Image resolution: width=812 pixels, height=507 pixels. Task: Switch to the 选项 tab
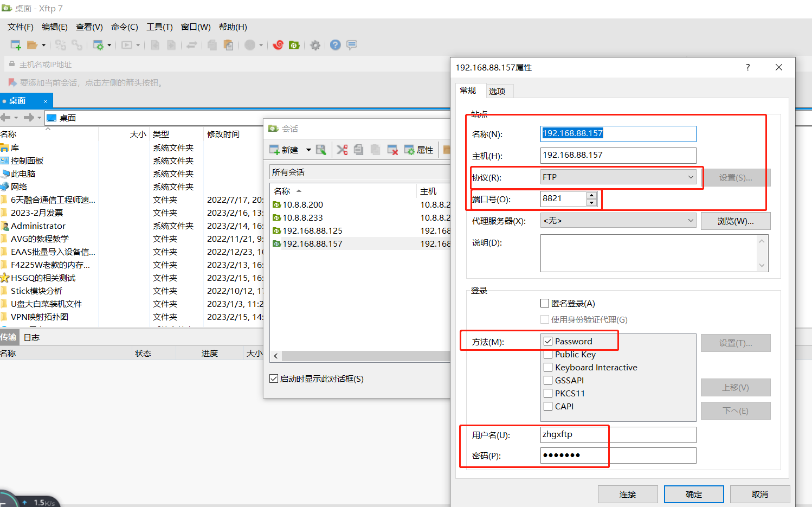497,91
